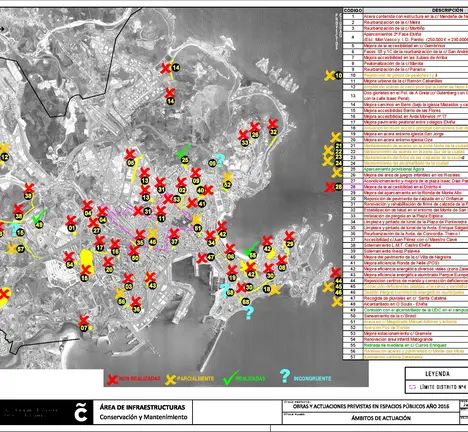Click the red X marker numbered 02
The image size is (468, 432).
181,182
